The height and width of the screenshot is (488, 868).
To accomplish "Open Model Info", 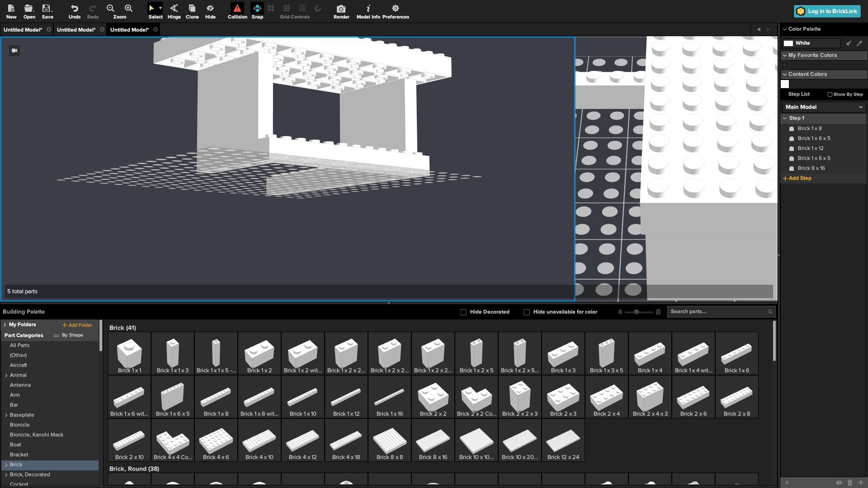I will (x=368, y=11).
